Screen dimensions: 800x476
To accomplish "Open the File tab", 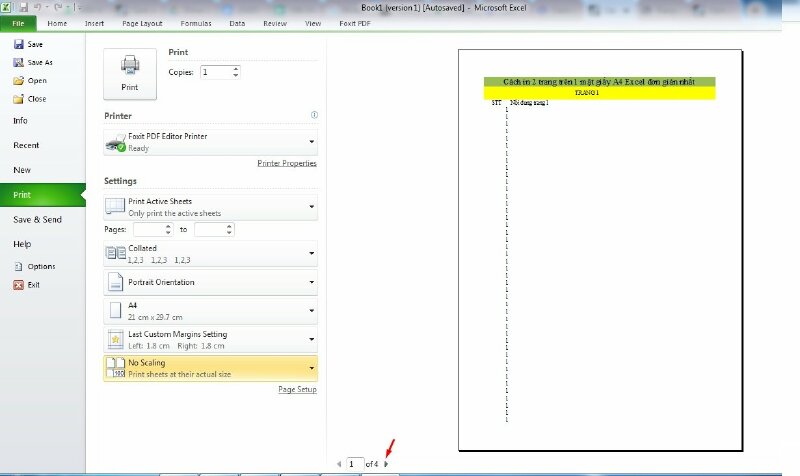I will tap(18, 23).
